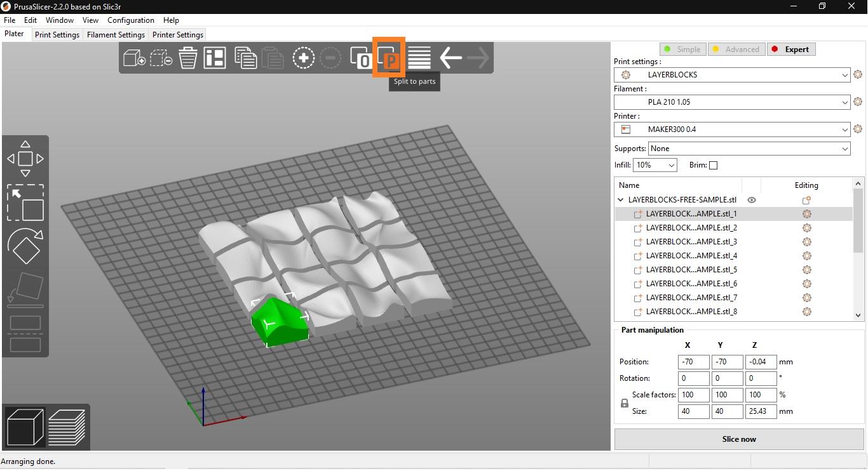This screenshot has width=868, height=471.
Task: Click the object list scrollbar up arrow
Action: tap(858, 183)
